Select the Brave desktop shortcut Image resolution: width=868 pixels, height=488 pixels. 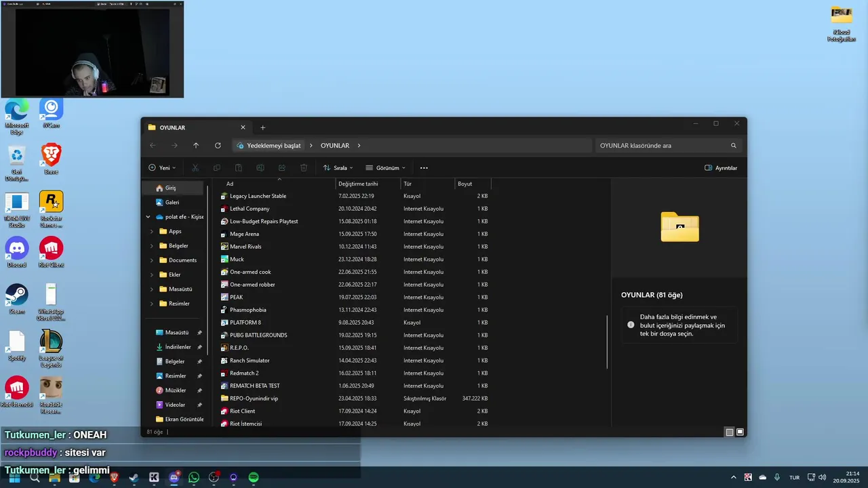(x=51, y=159)
